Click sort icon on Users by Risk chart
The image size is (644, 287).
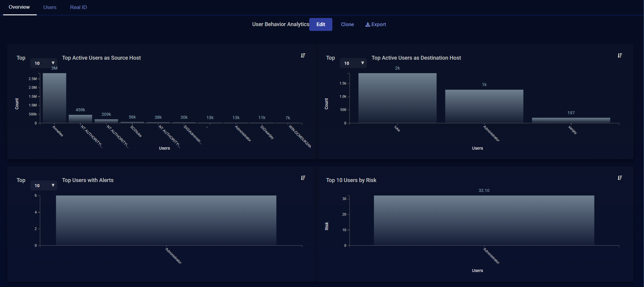pos(620,178)
